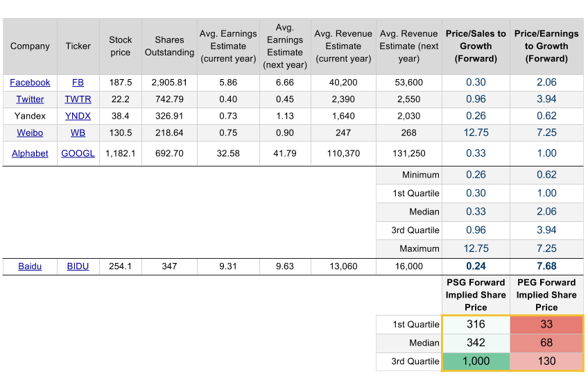Viewport: 588px width, 376px height.
Task: Click the Stock price column header
Action: tap(120, 46)
